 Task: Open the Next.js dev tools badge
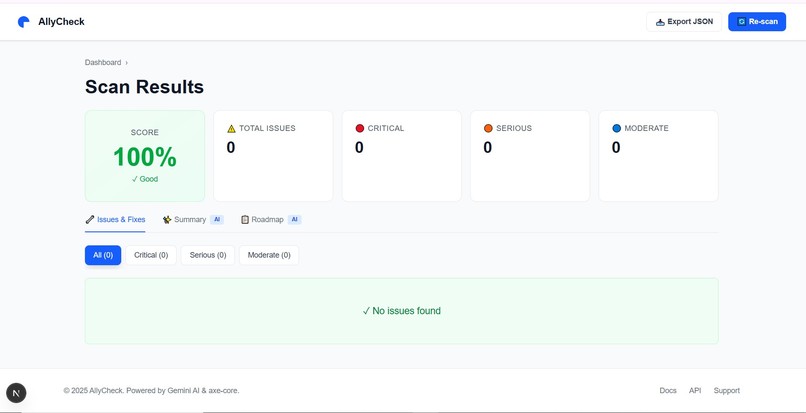(x=16, y=393)
